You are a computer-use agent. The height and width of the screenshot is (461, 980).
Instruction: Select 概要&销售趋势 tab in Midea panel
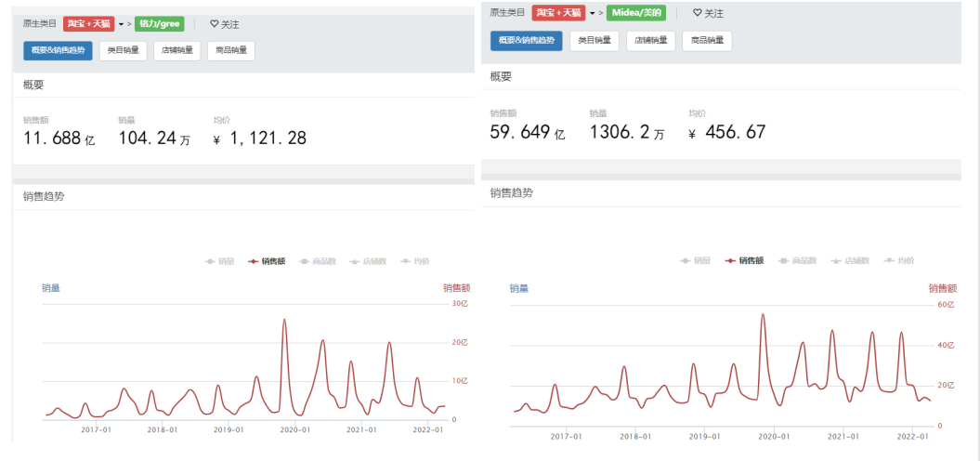[527, 41]
